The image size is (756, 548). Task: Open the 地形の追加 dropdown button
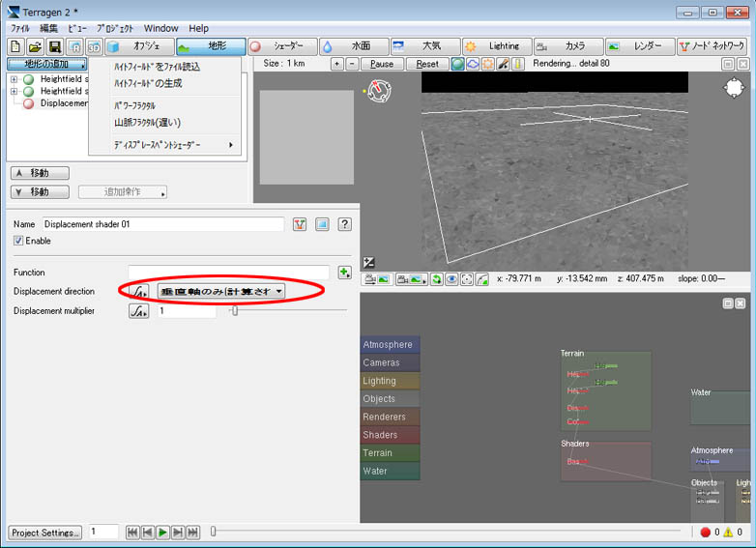[x=46, y=64]
